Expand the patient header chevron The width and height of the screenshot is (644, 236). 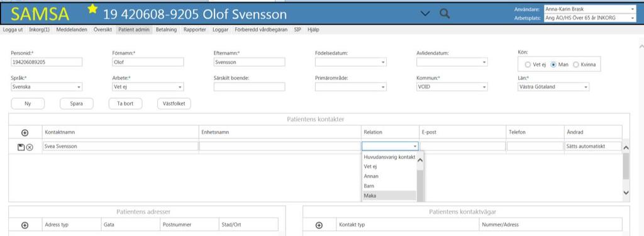426,14
